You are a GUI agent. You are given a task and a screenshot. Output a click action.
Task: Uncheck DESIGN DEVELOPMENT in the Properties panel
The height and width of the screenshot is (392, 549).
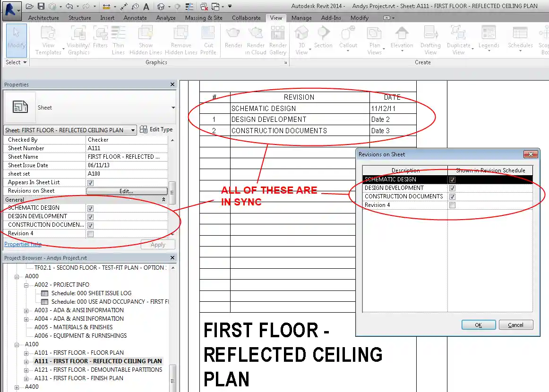(90, 216)
